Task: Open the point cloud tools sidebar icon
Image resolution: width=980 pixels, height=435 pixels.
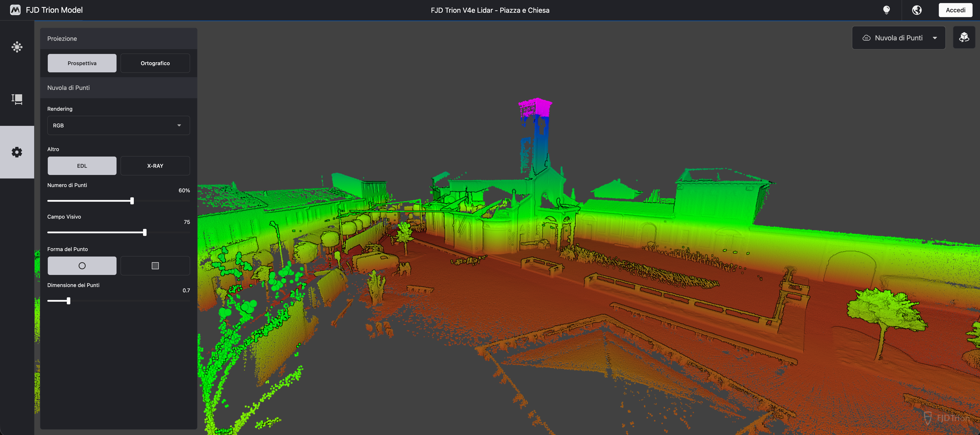Action: tap(17, 47)
